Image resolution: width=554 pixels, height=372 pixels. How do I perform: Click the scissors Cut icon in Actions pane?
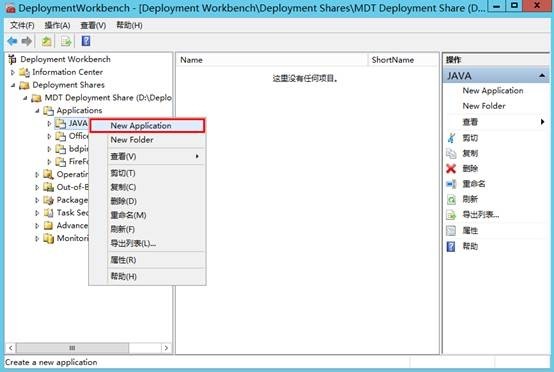click(x=451, y=138)
